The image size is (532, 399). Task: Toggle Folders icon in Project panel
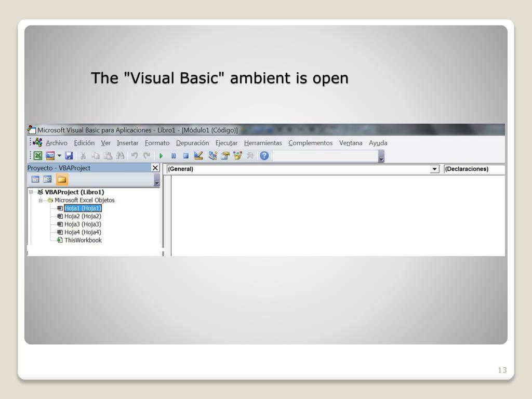click(62, 179)
